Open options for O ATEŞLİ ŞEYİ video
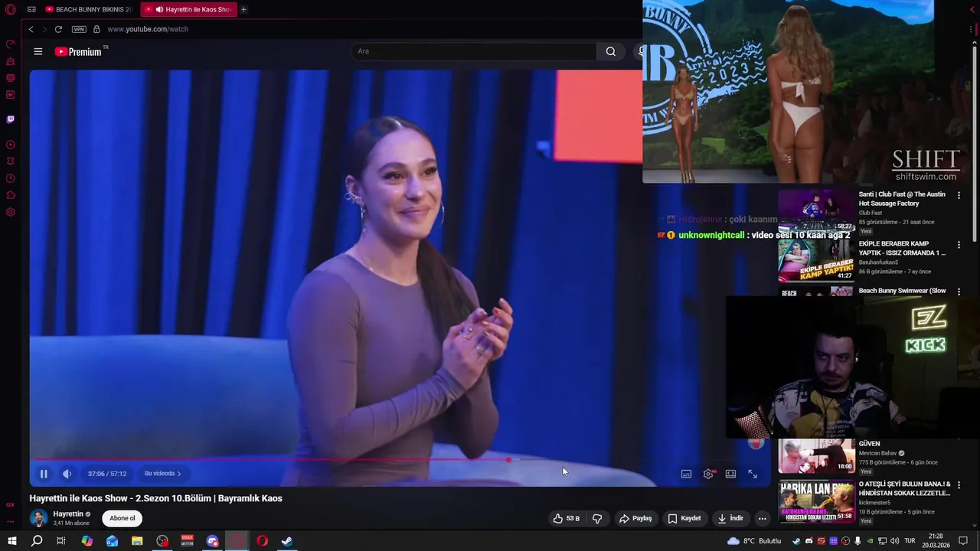This screenshot has width=980, height=551. click(x=959, y=485)
